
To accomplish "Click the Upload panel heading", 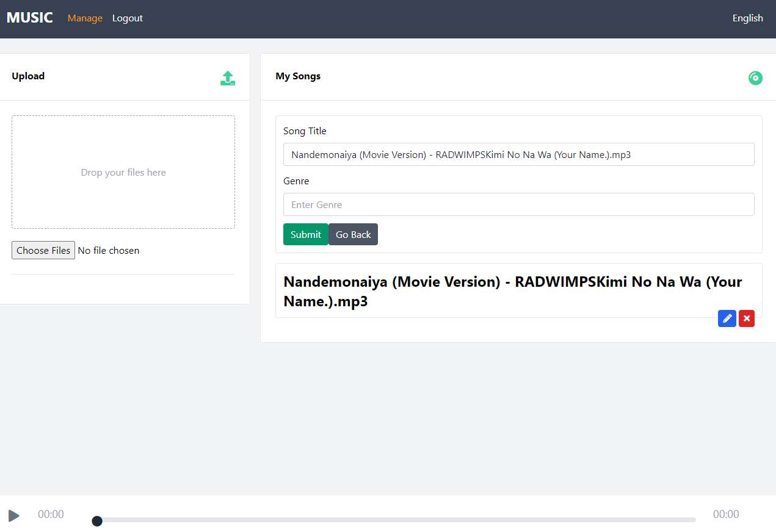I will [x=28, y=76].
